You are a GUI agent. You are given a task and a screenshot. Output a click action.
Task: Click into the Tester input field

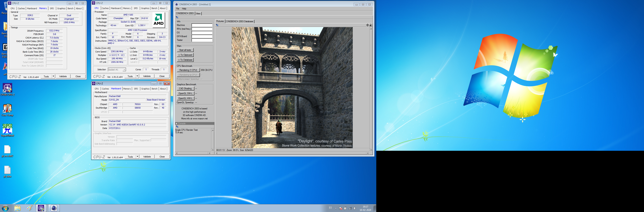tap(202, 40)
